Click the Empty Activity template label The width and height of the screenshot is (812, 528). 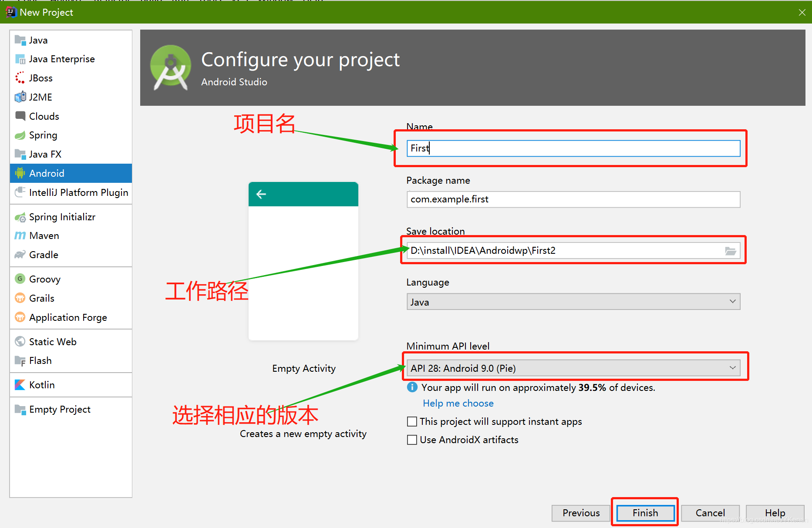tap(304, 368)
